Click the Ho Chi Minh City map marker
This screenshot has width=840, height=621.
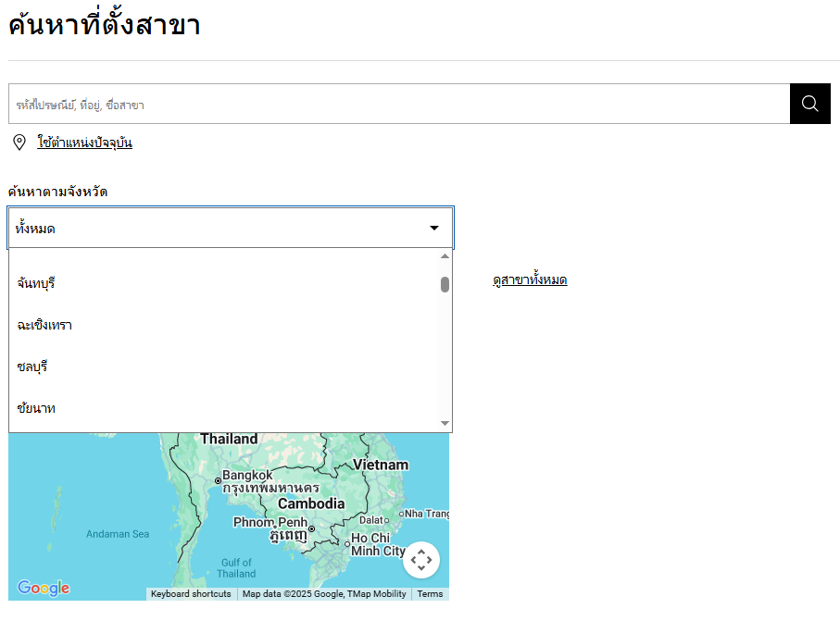tap(347, 544)
